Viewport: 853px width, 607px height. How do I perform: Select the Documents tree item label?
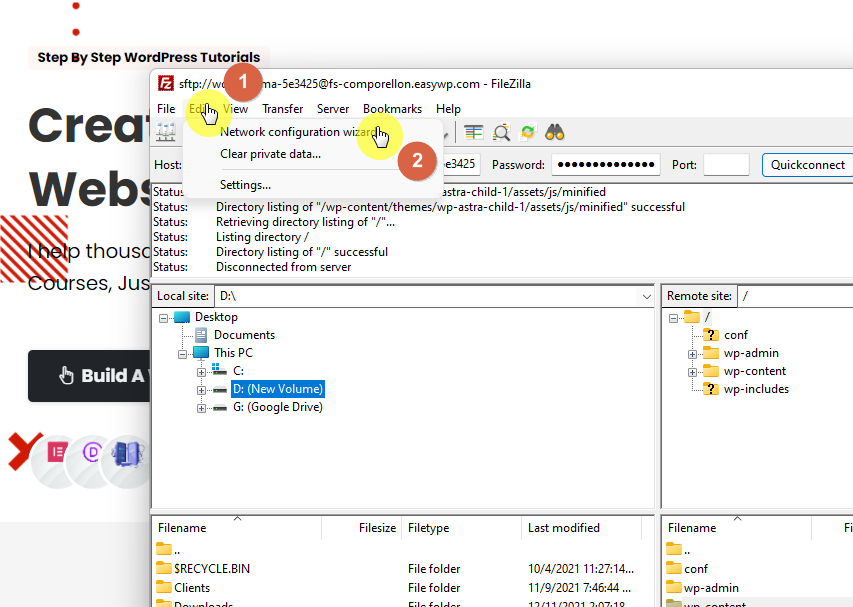tap(244, 335)
